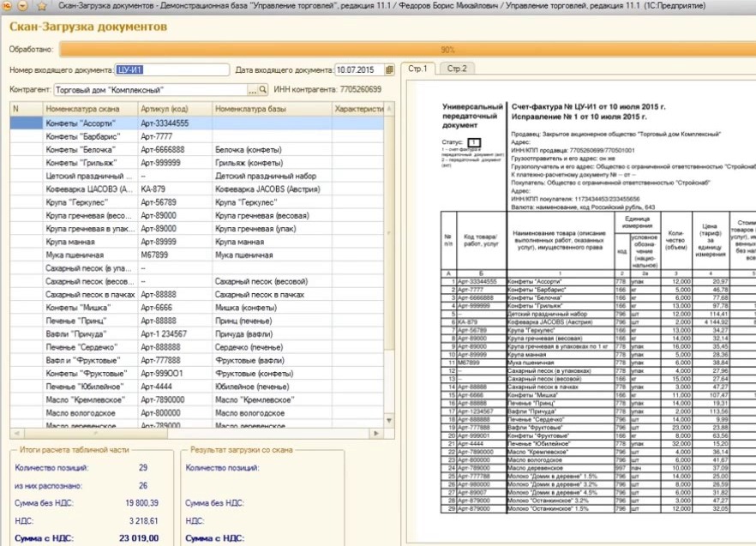Click cell Крупа гречневая (весовая)
The height and width of the screenshot is (546, 756).
click(x=272, y=216)
